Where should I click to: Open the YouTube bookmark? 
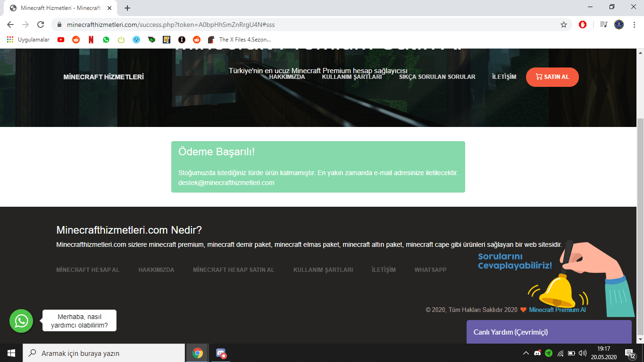pos(61,40)
